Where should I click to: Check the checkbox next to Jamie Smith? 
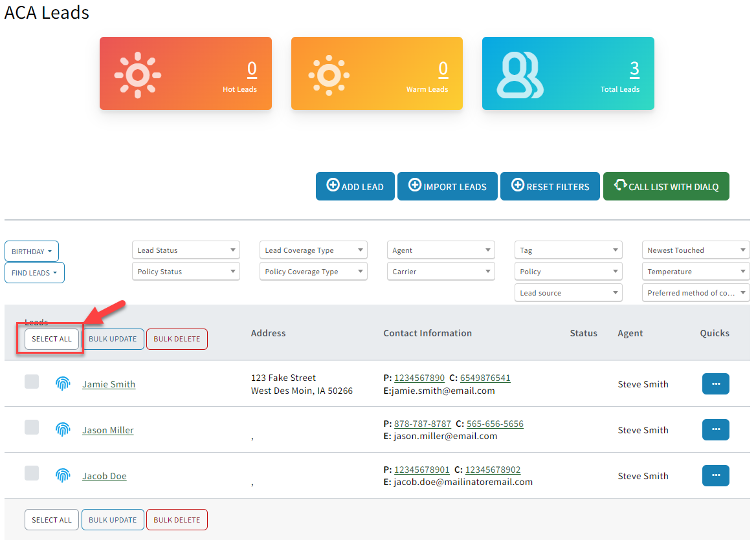tap(32, 382)
